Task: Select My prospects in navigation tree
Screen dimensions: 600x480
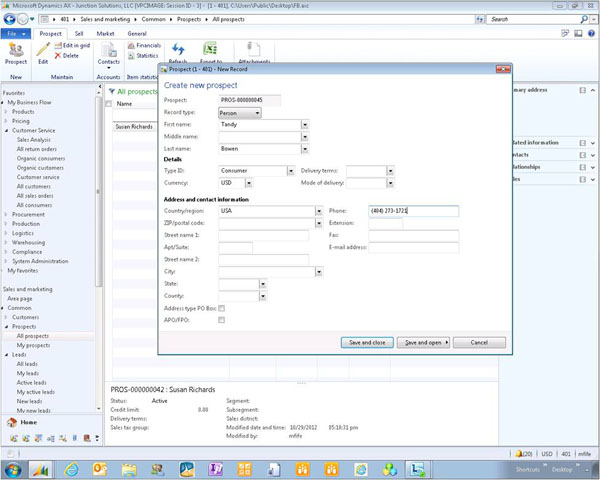Action: pyautogui.click(x=33, y=345)
